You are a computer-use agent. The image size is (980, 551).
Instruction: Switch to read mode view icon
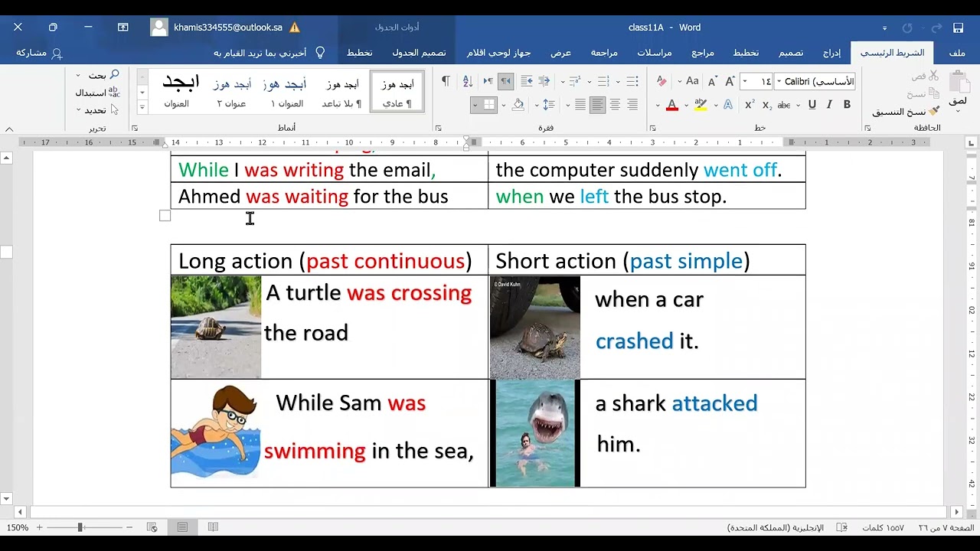pyautogui.click(x=213, y=527)
